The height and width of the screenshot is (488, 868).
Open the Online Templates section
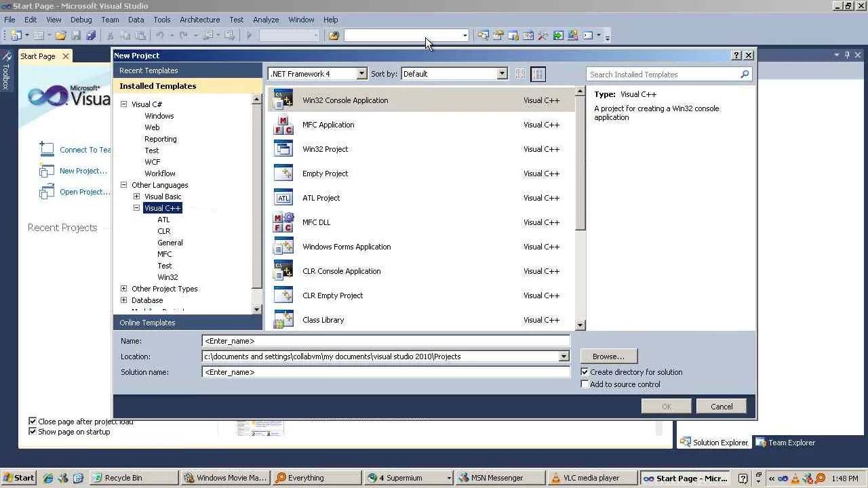point(188,323)
